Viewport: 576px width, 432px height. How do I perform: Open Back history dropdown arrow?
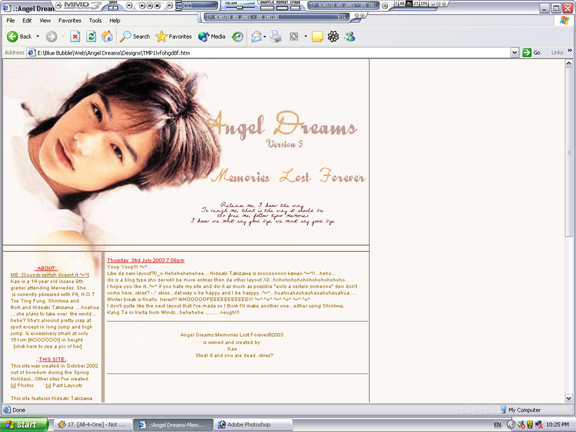point(37,36)
